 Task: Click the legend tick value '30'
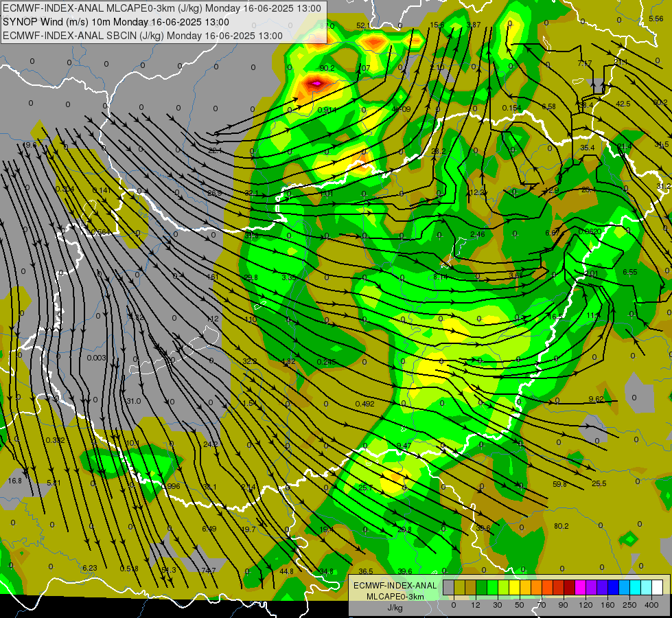click(498, 605)
